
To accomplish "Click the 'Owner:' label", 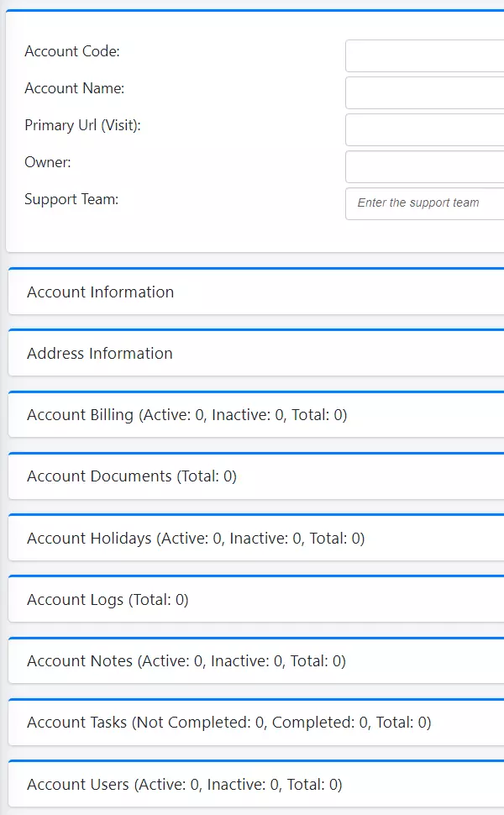I will (48, 162).
